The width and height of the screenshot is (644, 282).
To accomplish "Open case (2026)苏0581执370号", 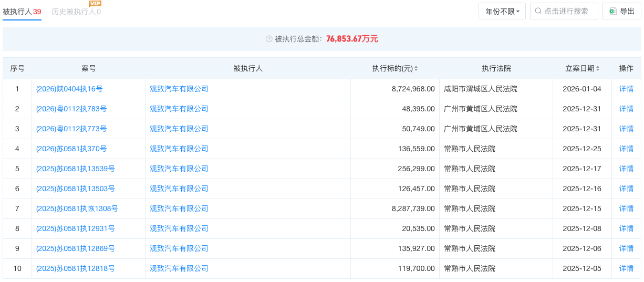I will [71, 149].
